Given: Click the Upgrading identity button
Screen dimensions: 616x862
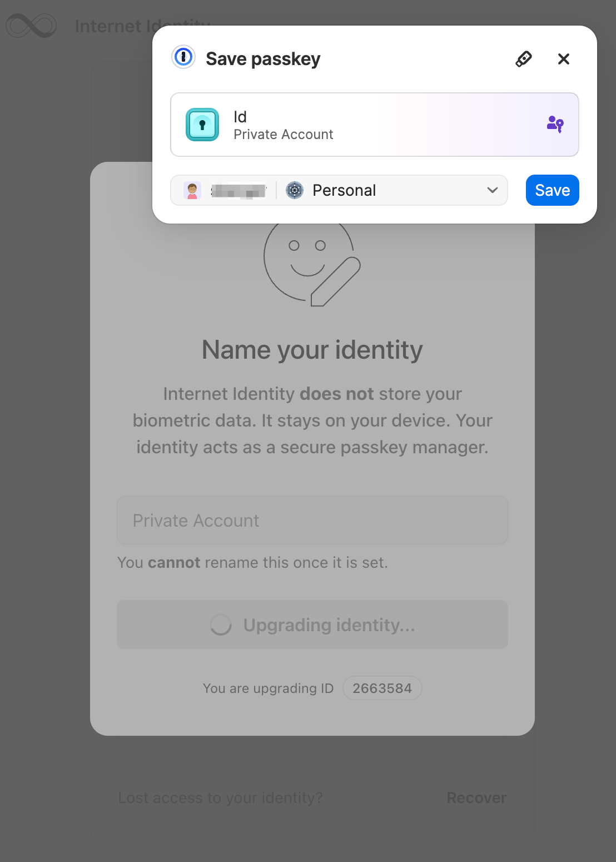Looking at the screenshot, I should [x=312, y=624].
